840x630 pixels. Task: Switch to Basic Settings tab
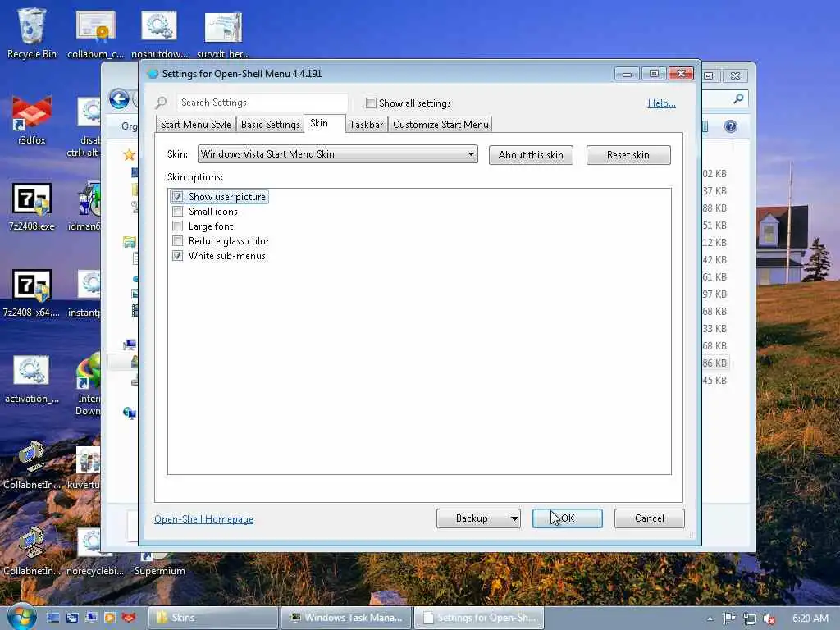270,125
